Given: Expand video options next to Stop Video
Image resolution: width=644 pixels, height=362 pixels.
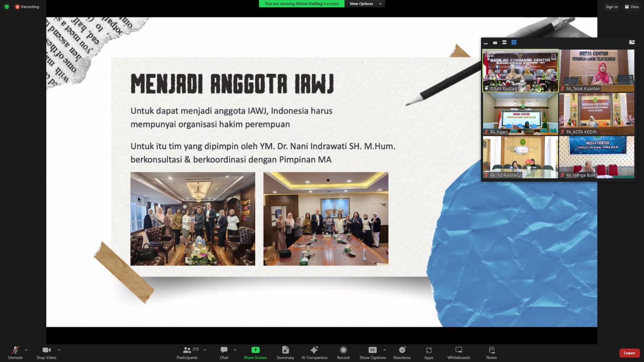Looking at the screenshot, I should (59, 350).
